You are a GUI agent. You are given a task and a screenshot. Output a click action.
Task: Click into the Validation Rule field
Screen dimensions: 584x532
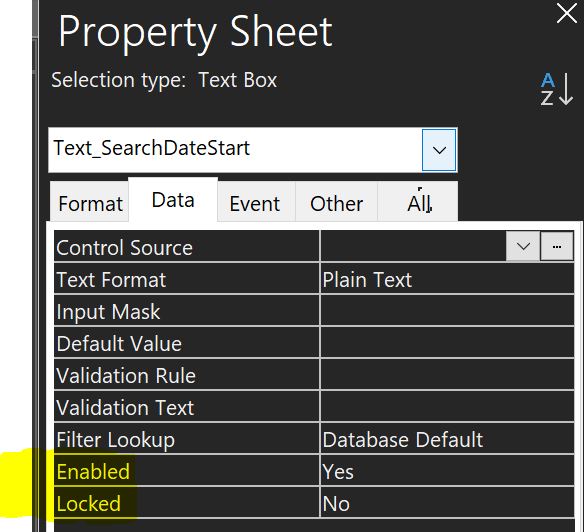click(447, 375)
